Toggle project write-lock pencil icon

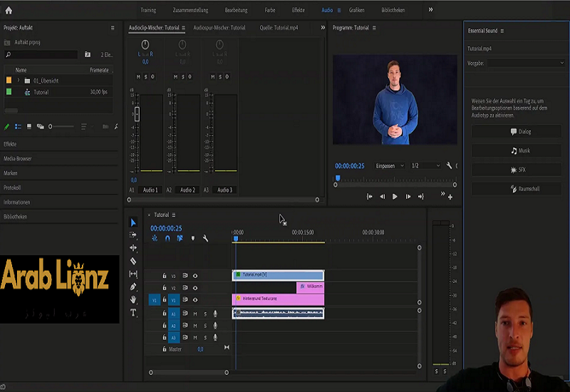click(6, 127)
